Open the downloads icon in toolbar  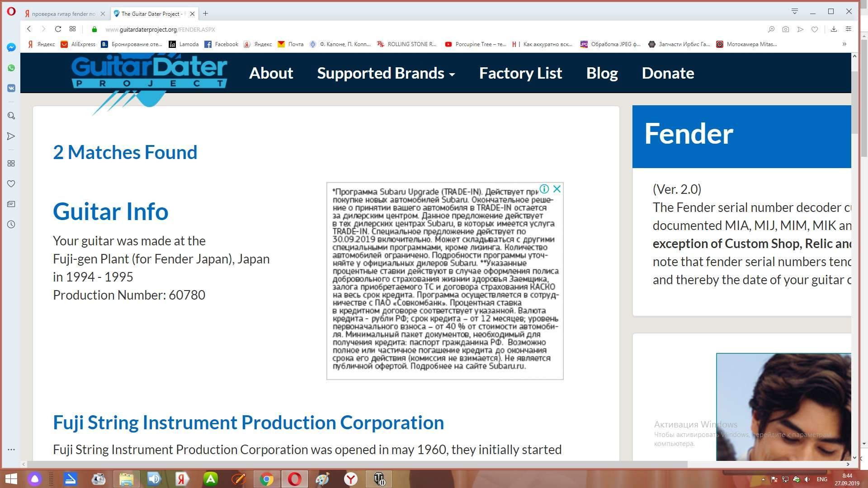pos(834,29)
